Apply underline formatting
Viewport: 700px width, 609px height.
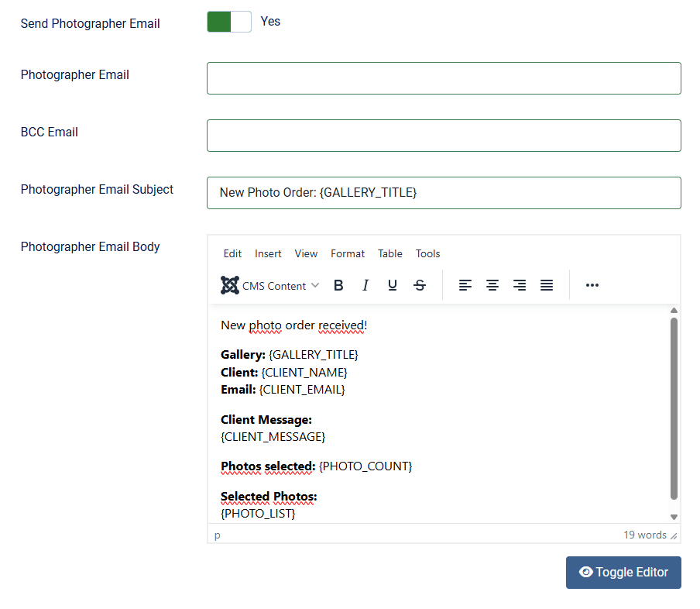[393, 285]
